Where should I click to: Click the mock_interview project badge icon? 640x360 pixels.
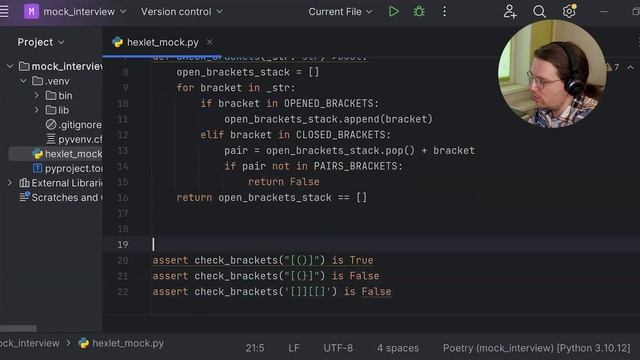[x=31, y=11]
